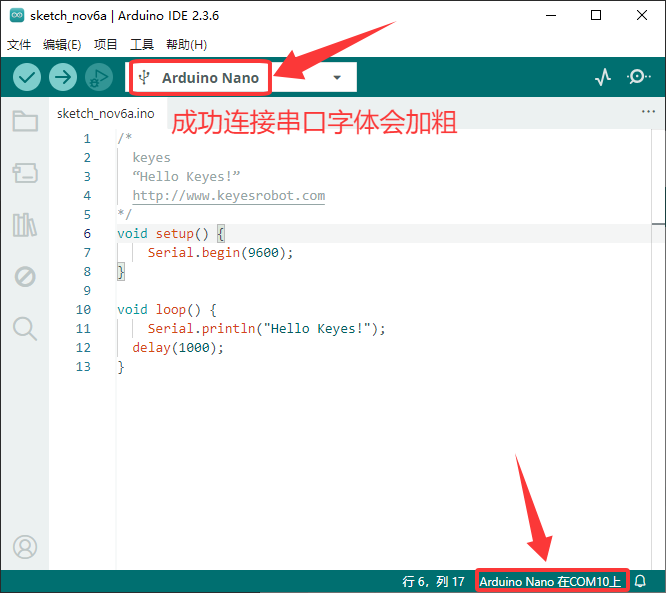
Task: Close the Arduino IDE window
Action: pos(642,15)
